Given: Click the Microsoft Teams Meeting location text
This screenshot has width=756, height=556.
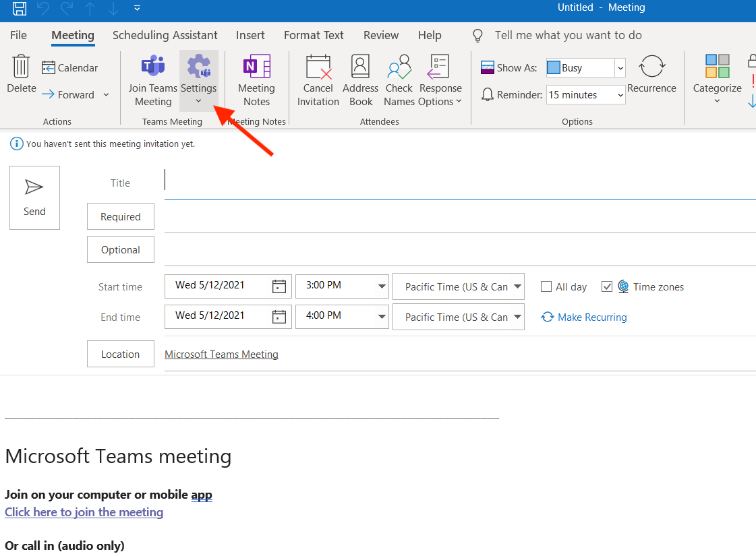Looking at the screenshot, I should pos(221,354).
